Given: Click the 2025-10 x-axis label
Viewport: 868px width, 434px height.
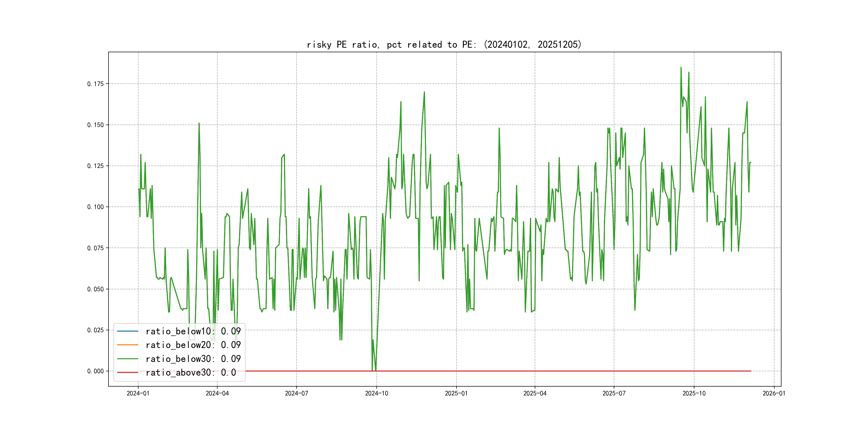Looking at the screenshot, I should click(x=694, y=394).
